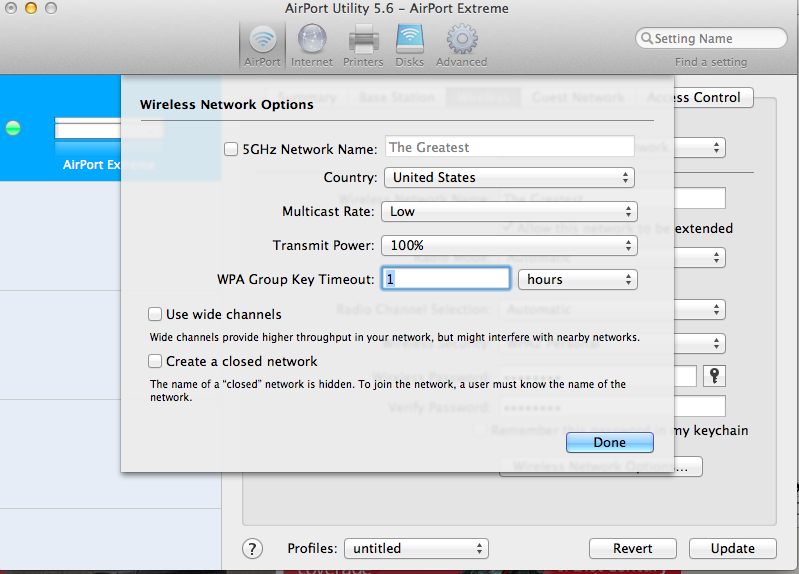Click the search magnifier icon
The width and height of the screenshot is (799, 574).
click(647, 38)
